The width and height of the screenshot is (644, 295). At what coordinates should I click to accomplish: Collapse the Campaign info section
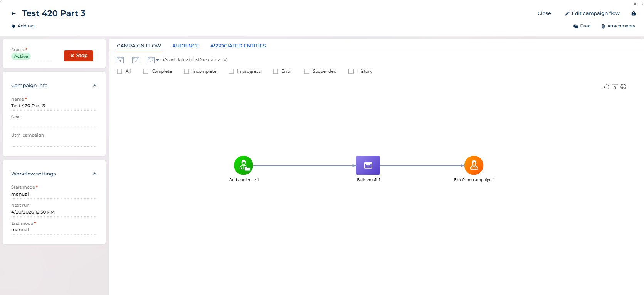click(94, 86)
